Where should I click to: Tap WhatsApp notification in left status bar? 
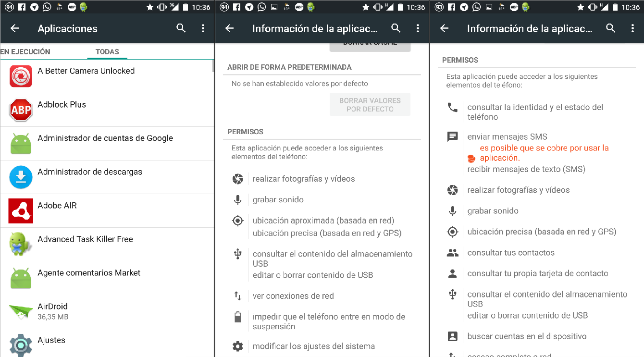[47, 7]
